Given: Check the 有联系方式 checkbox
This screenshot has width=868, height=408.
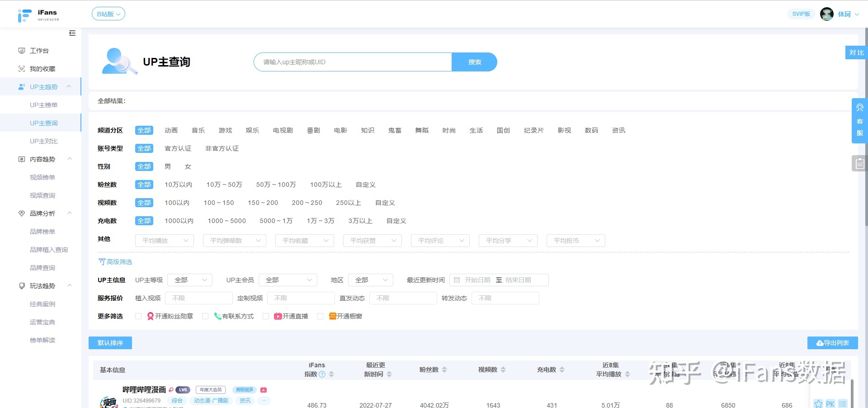Looking at the screenshot, I should tap(205, 316).
